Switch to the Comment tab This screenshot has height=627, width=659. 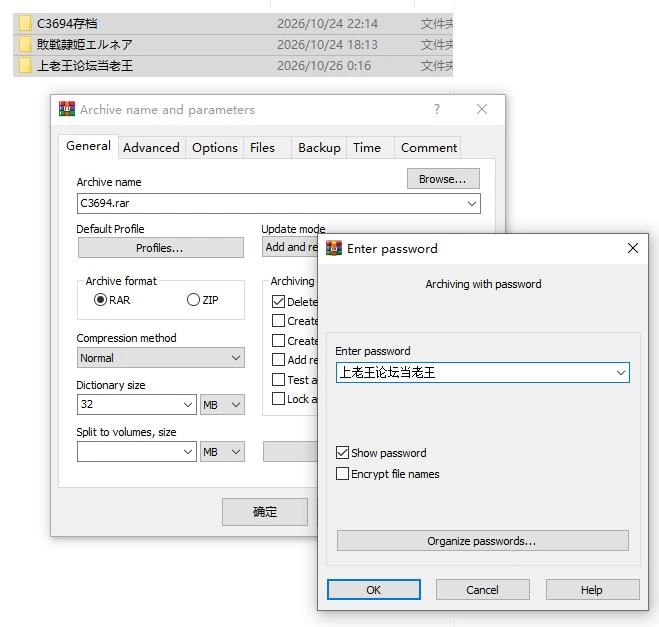coord(429,148)
